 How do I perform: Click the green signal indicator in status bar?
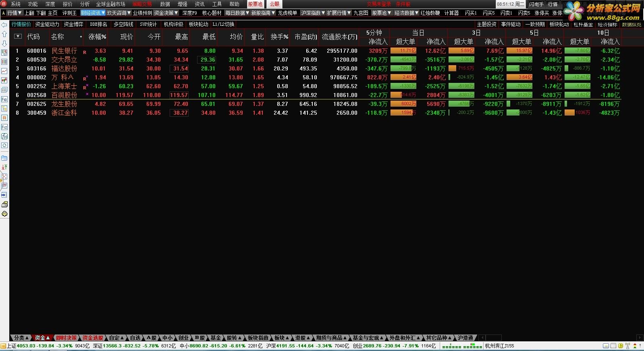point(462,346)
